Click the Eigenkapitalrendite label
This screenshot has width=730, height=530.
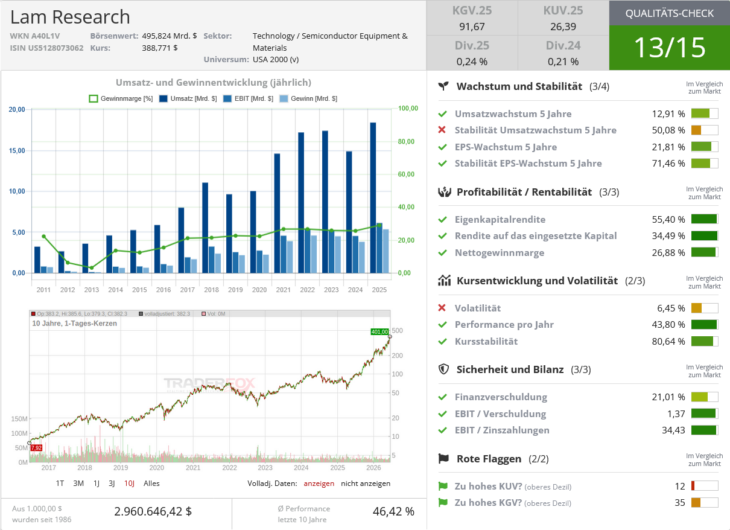(500, 219)
